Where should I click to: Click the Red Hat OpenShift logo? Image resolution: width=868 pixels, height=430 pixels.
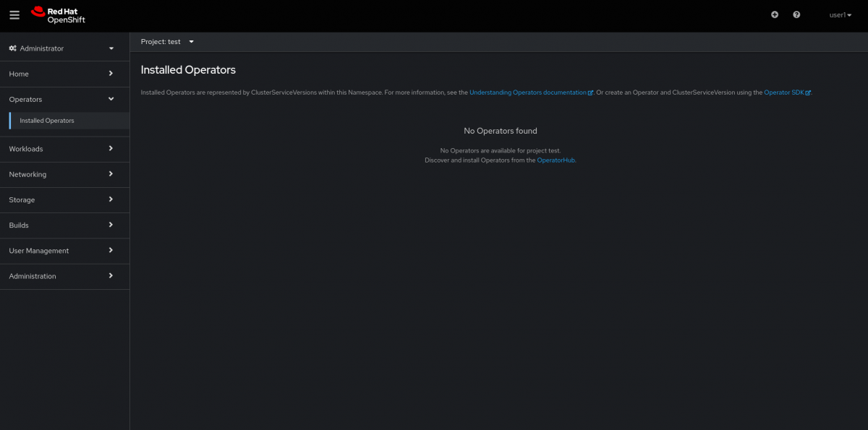pos(59,15)
